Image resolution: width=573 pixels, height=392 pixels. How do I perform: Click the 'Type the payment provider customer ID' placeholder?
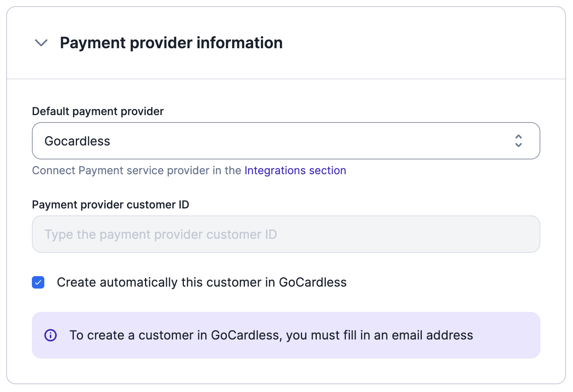[161, 234]
